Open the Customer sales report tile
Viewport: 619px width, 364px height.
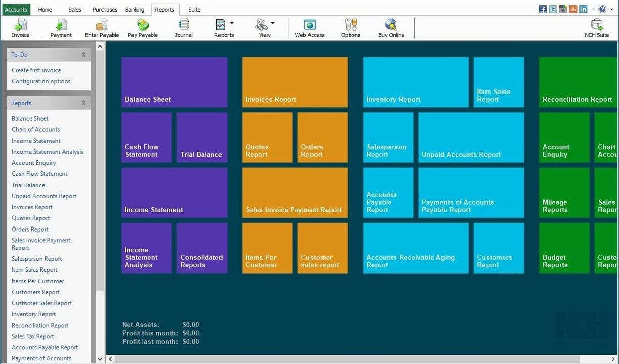323,248
